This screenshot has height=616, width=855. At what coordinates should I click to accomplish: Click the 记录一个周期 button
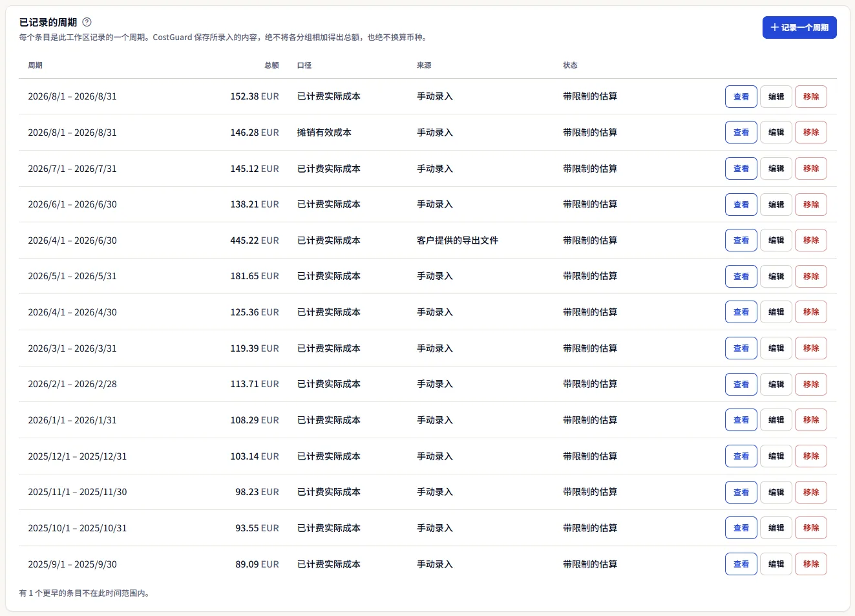(799, 28)
